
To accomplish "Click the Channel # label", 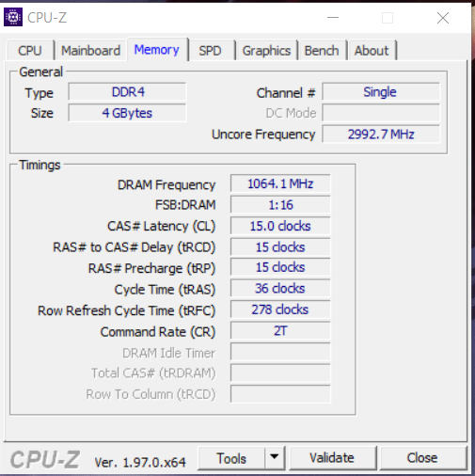I will click(286, 93).
